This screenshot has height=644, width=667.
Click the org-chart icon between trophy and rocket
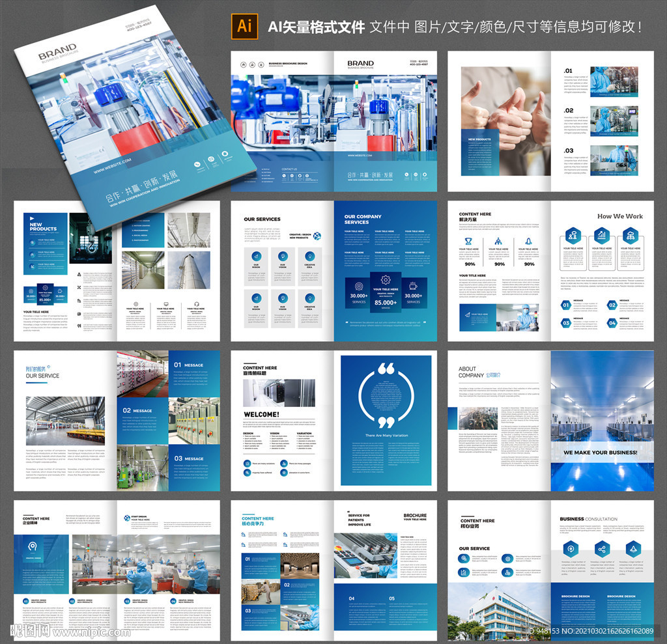coord(498,241)
